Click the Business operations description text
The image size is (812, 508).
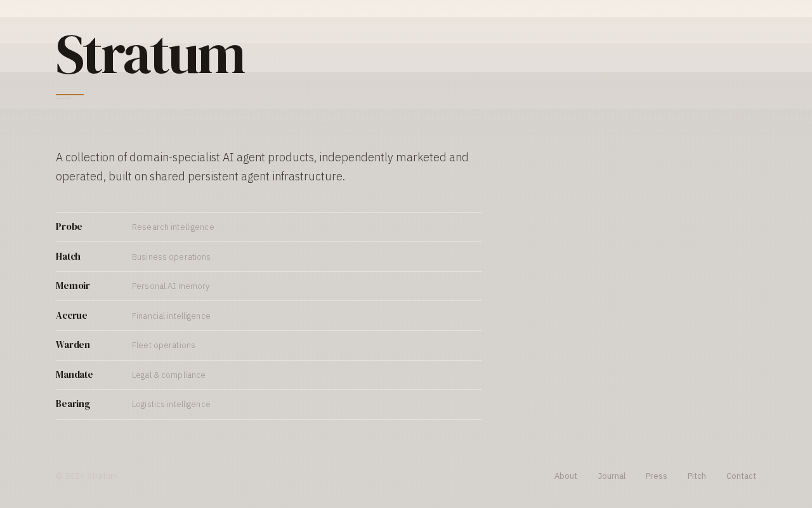171,256
